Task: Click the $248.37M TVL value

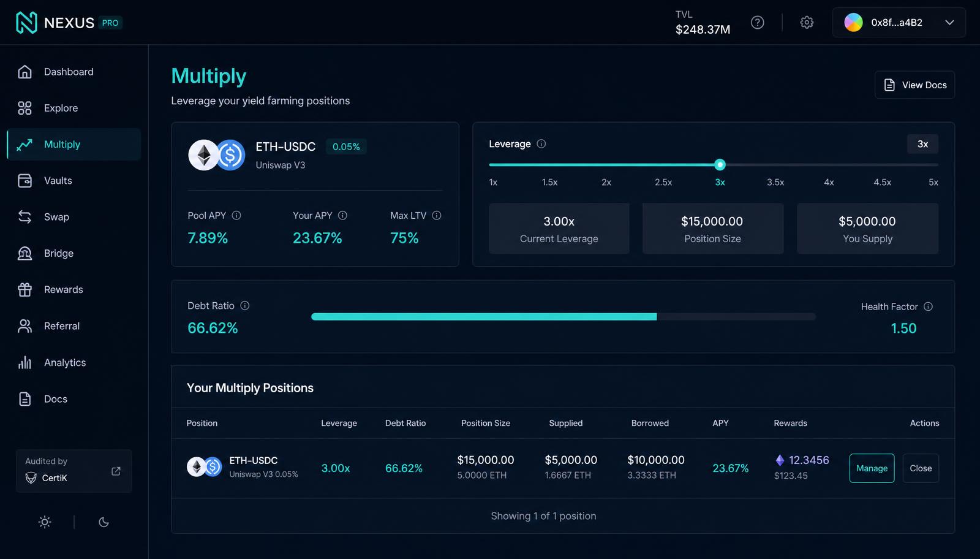Action: [x=703, y=29]
